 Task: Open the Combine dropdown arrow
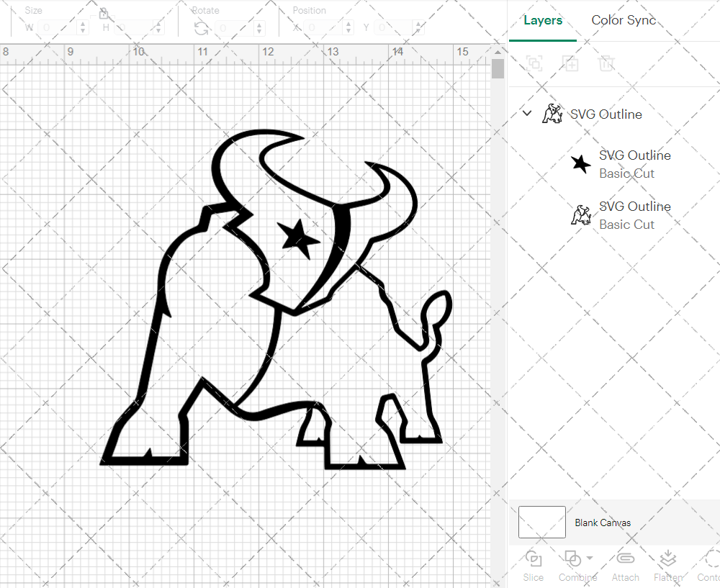(x=590, y=558)
